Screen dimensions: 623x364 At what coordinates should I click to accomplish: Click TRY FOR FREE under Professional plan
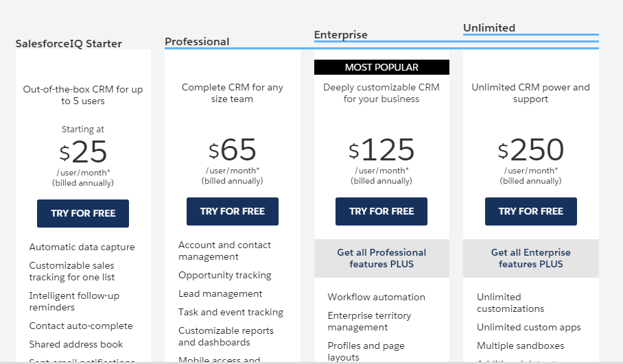232,211
